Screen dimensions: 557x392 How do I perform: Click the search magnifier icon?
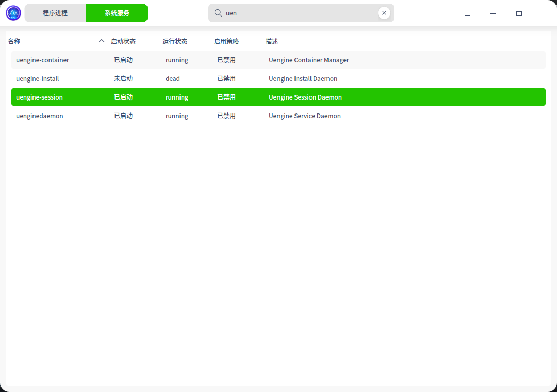click(x=218, y=13)
